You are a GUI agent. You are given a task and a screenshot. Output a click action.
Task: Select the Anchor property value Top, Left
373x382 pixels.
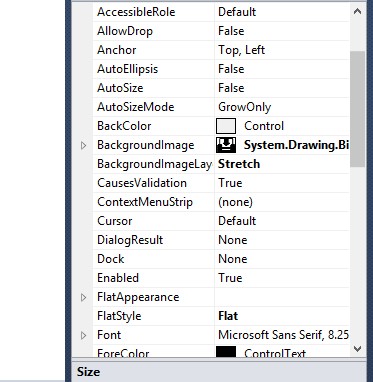click(241, 50)
